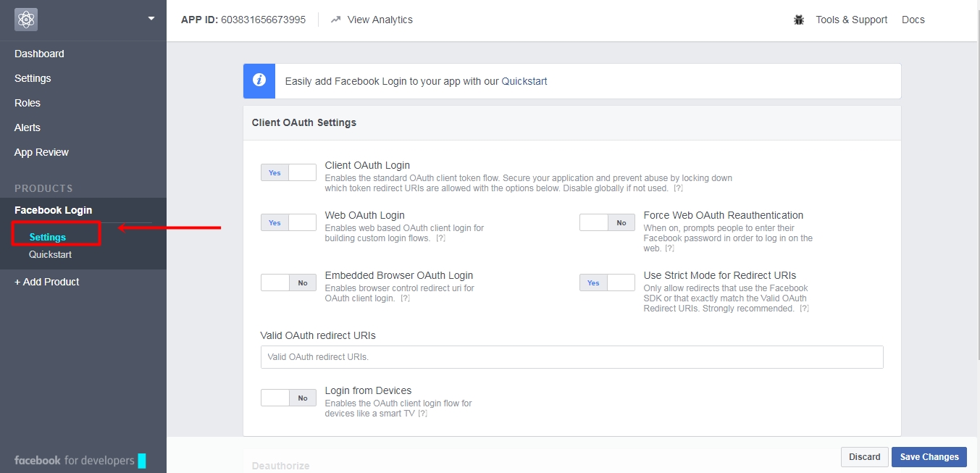Viewport: 980px width, 473px height.
Task: Toggle Use Strict Mode for Redirect URIs
Action: [x=607, y=282]
